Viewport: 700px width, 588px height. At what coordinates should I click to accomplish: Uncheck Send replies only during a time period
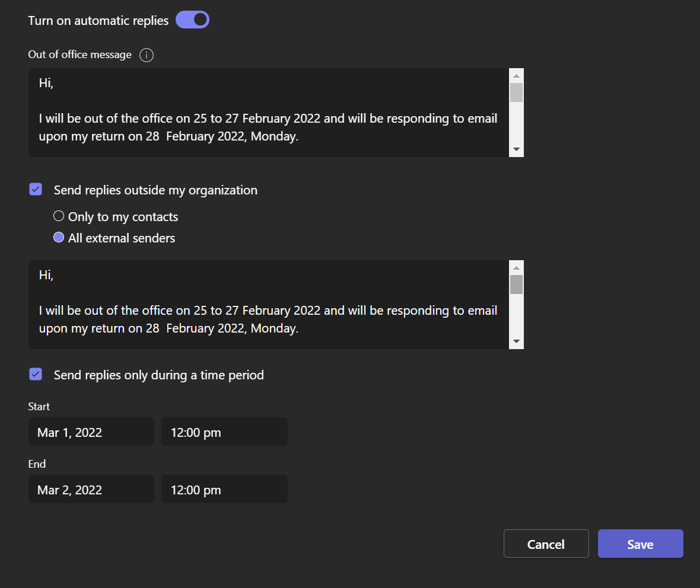tap(36, 374)
